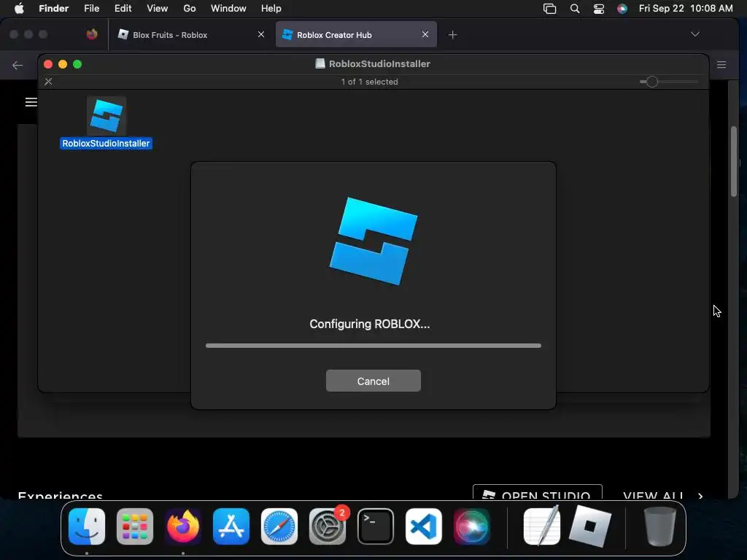This screenshot has width=747, height=560.
Task: Expand the browser tab list chevron
Action: click(695, 34)
